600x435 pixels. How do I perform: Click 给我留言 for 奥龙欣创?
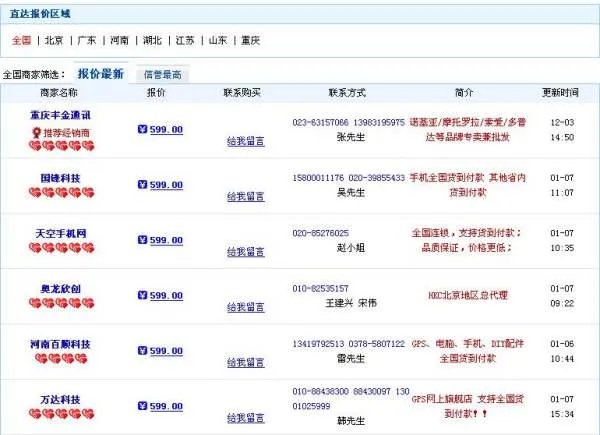(x=246, y=307)
